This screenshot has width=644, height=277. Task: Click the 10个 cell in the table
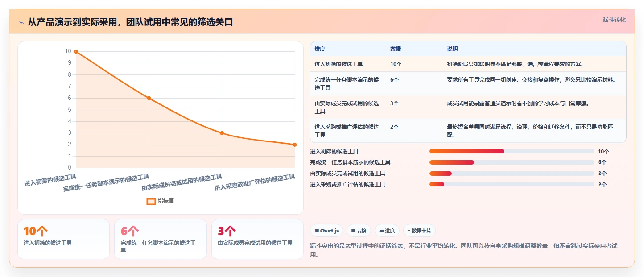(x=396, y=64)
